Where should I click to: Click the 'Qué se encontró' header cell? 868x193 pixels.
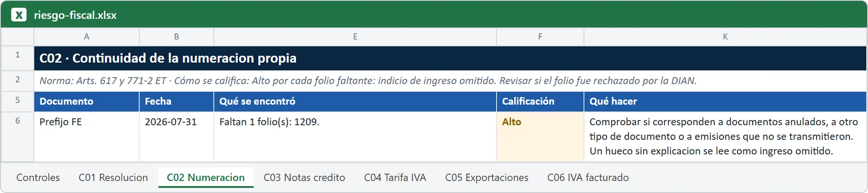pos(355,101)
